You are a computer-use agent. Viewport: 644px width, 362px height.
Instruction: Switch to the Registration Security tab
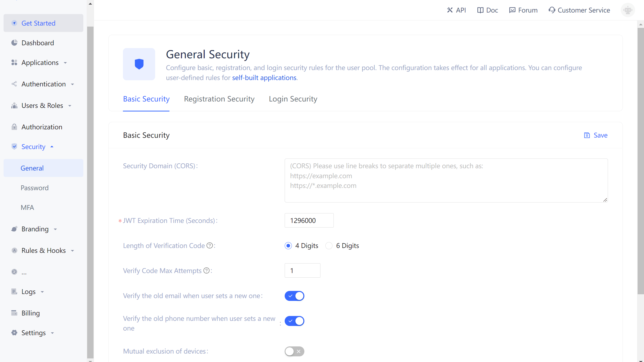coord(219,99)
